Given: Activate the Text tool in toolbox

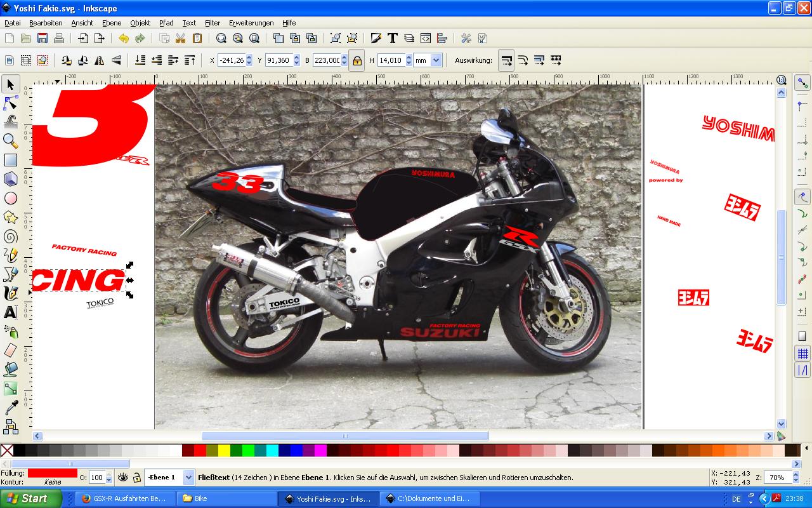Looking at the screenshot, I should [10, 312].
